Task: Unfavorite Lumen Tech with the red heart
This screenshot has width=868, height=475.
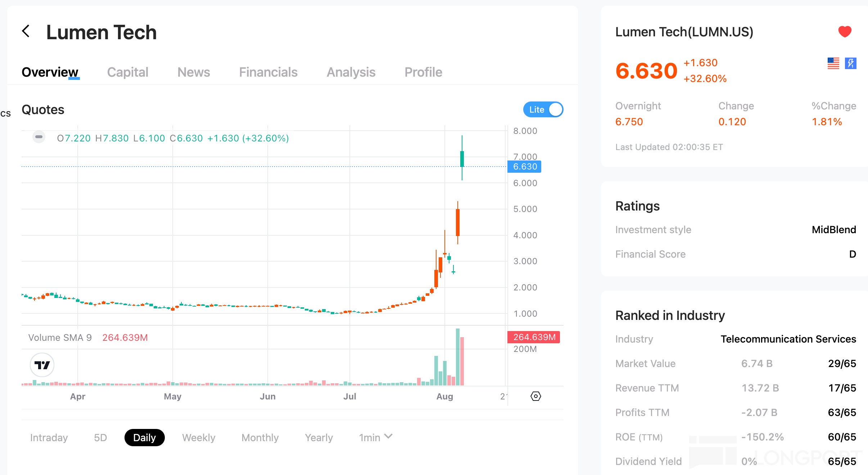Action: tap(845, 31)
